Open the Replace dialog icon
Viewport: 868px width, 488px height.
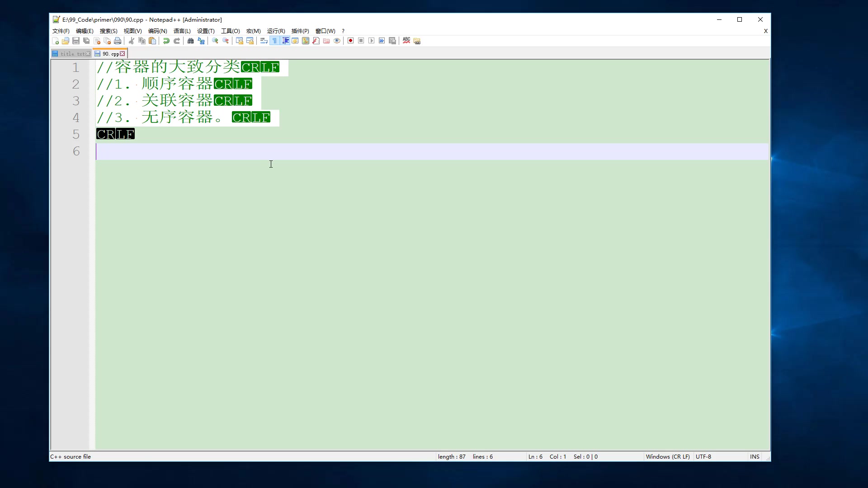point(201,41)
